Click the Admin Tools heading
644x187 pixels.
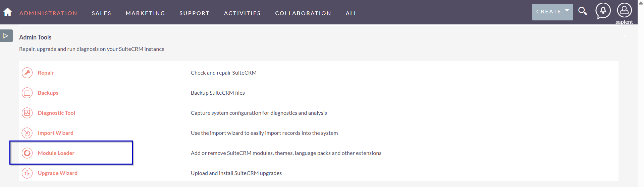[x=35, y=37]
